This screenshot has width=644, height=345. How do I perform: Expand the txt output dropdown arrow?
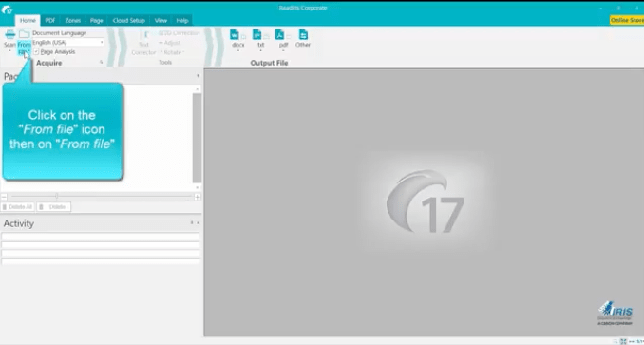tap(261, 51)
